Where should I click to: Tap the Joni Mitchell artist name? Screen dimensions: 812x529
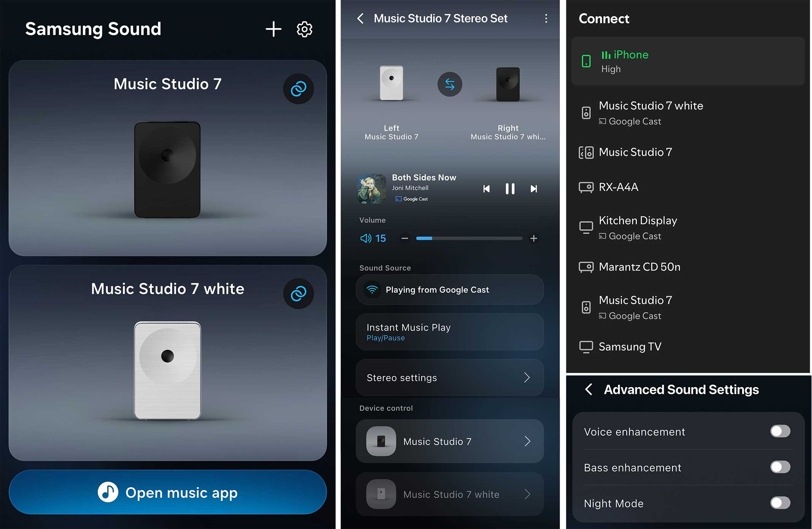coord(410,188)
